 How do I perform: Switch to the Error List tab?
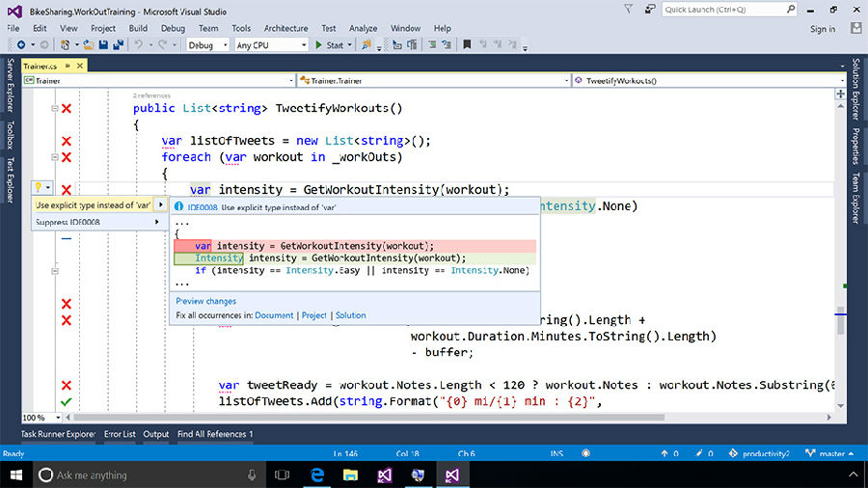tap(120, 434)
